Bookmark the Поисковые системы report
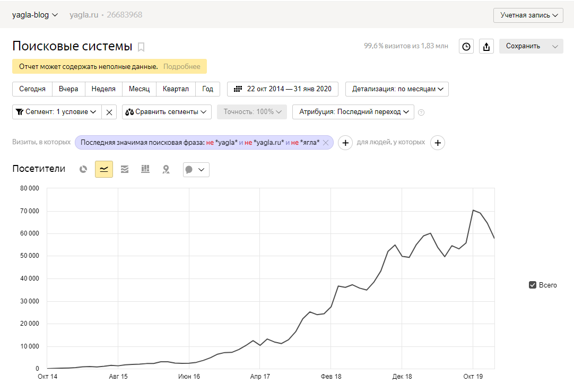The height and width of the screenshot is (392, 574). [141, 47]
